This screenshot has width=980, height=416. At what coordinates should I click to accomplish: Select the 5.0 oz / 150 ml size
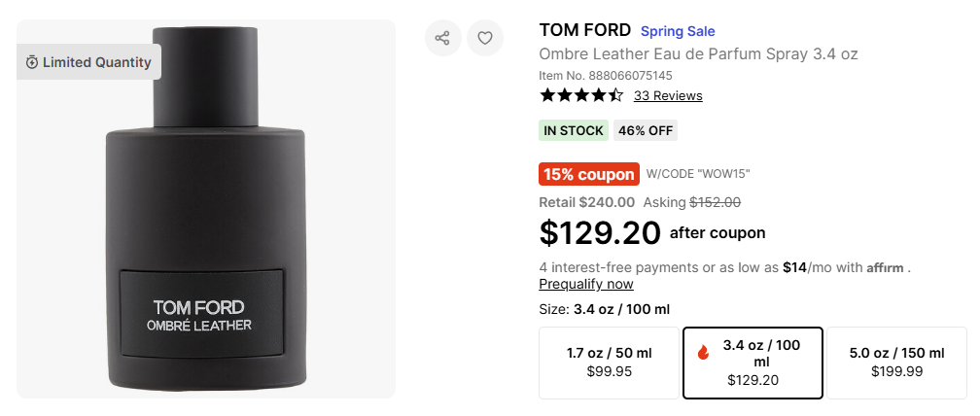tap(896, 363)
